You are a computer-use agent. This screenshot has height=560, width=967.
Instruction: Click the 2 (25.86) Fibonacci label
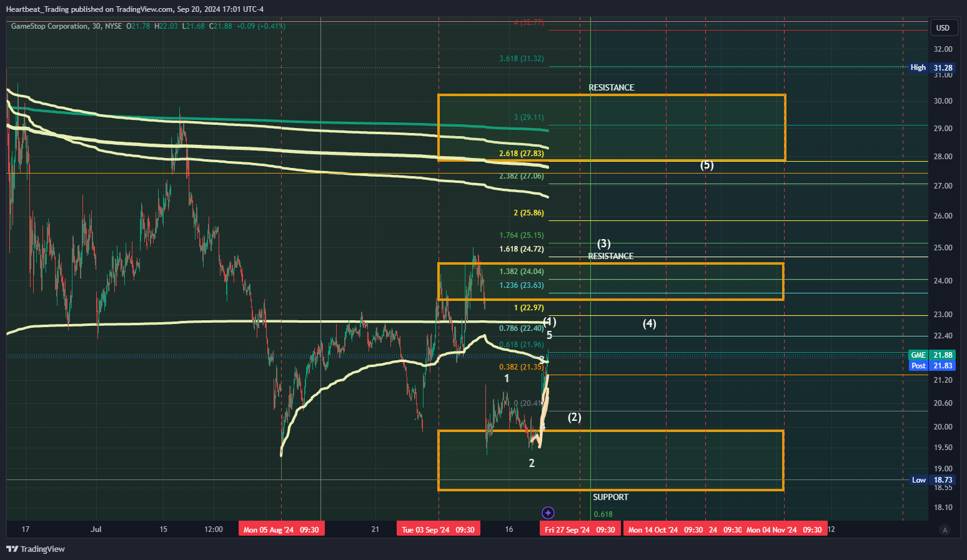528,213
